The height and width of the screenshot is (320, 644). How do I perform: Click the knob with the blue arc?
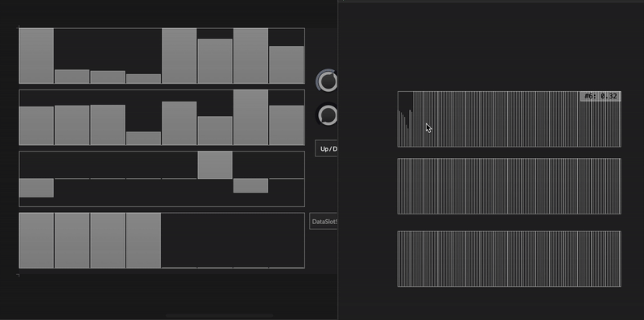point(327,81)
